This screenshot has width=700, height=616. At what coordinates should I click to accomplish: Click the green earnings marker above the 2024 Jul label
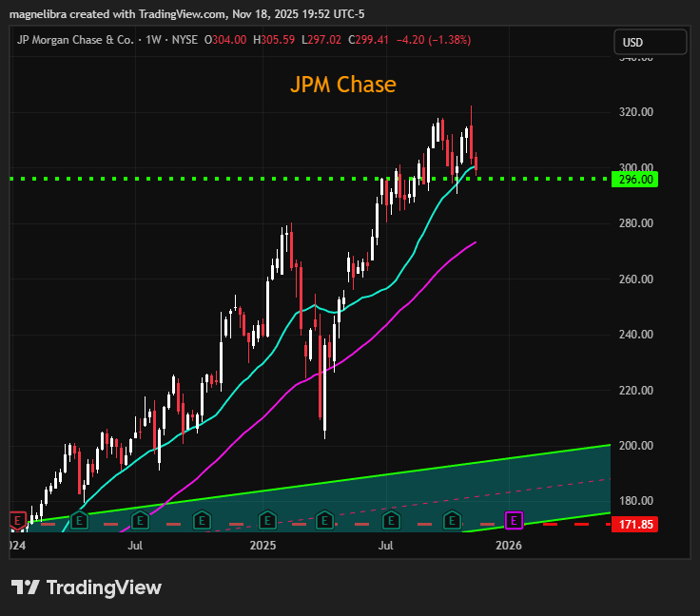(x=140, y=520)
